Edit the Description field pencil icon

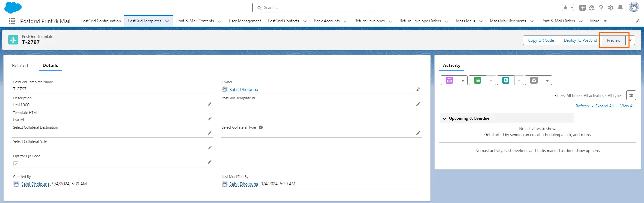210,104
